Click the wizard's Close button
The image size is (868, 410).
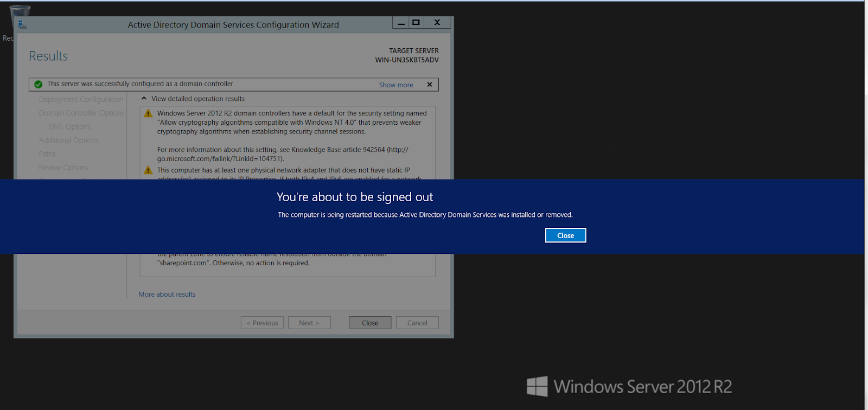[370, 323]
